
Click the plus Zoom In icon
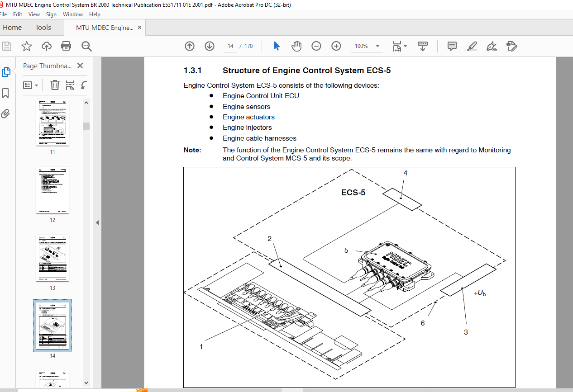(336, 46)
